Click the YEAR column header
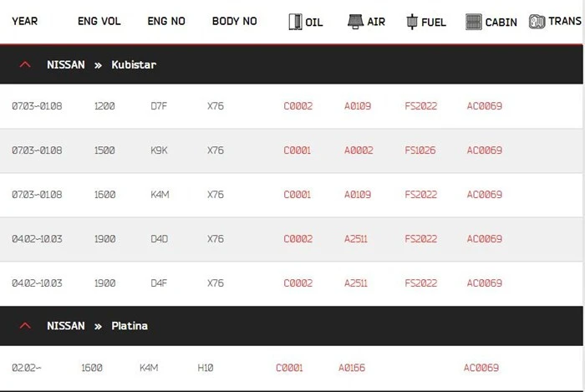This screenshot has width=585, height=392. 24,21
